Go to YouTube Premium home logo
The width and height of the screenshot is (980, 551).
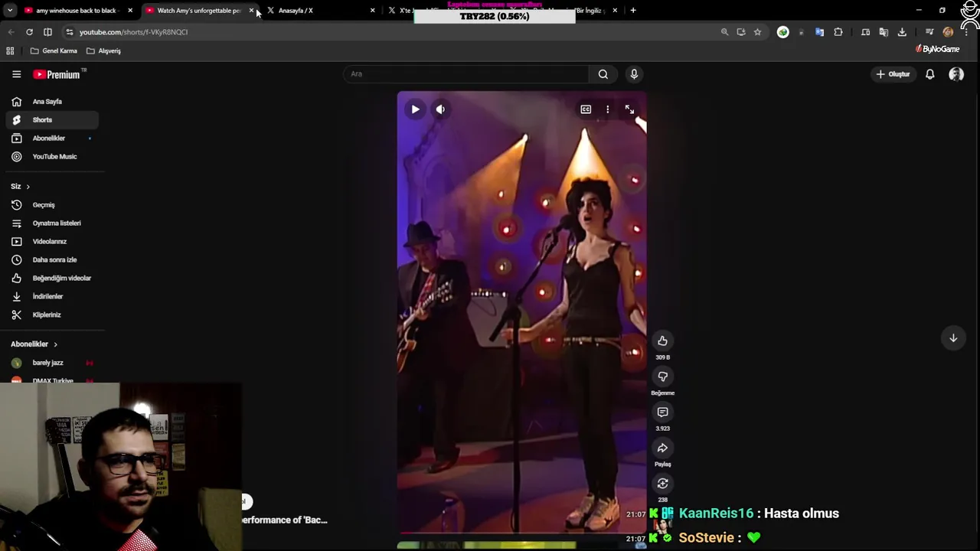[x=59, y=74]
